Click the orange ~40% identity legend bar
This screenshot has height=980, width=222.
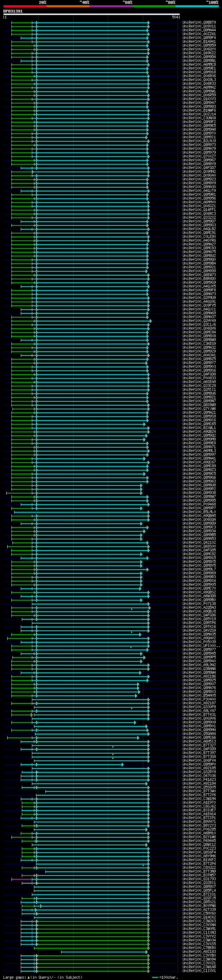pyautogui.click(x=68, y=6)
